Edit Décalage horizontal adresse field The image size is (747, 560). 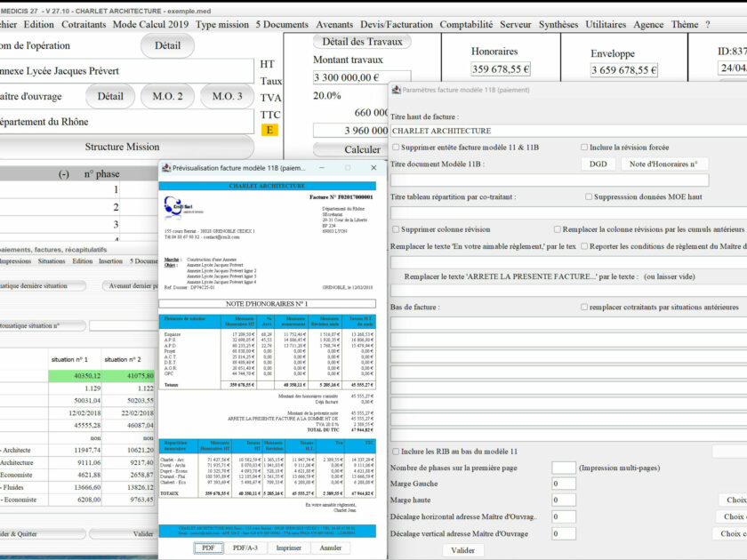click(564, 516)
